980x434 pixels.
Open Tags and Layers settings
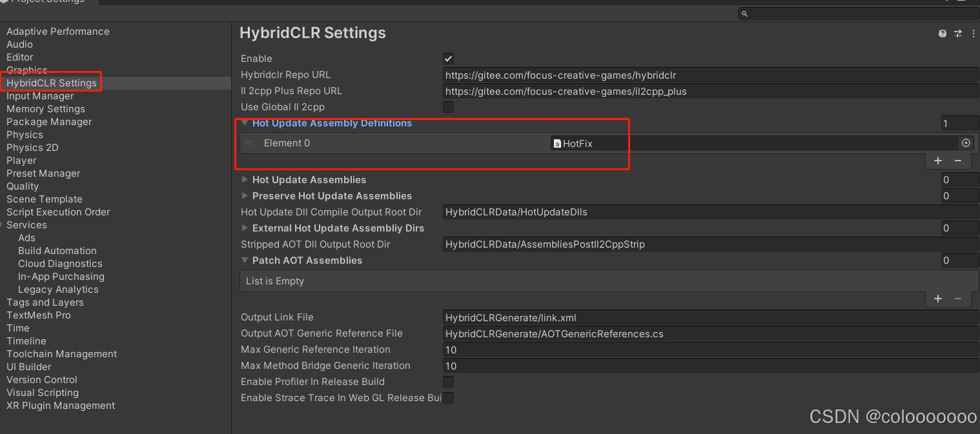click(45, 302)
